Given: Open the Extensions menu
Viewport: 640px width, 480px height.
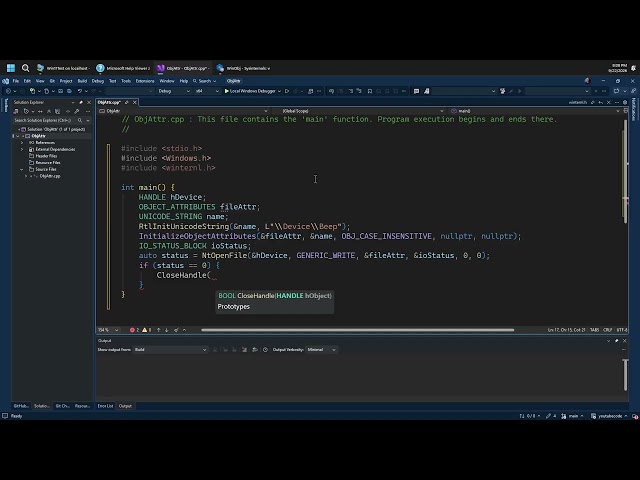Looking at the screenshot, I should tap(145, 81).
